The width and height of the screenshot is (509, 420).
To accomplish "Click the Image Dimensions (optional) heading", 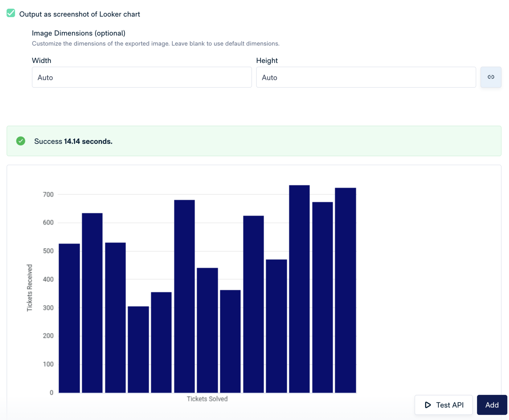I will [x=79, y=33].
